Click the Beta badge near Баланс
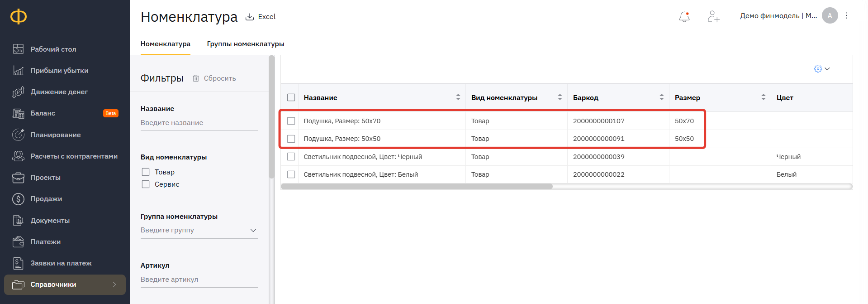The height and width of the screenshot is (304, 868). click(x=111, y=113)
